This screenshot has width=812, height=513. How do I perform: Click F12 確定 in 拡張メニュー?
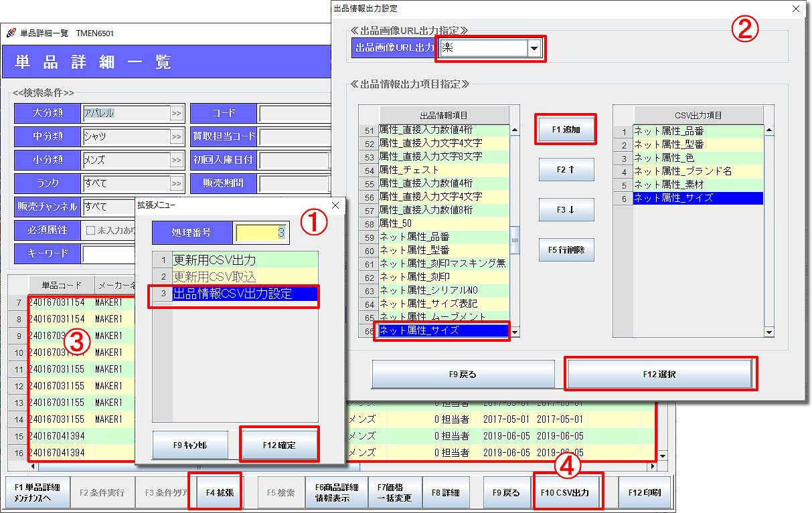[x=279, y=444]
